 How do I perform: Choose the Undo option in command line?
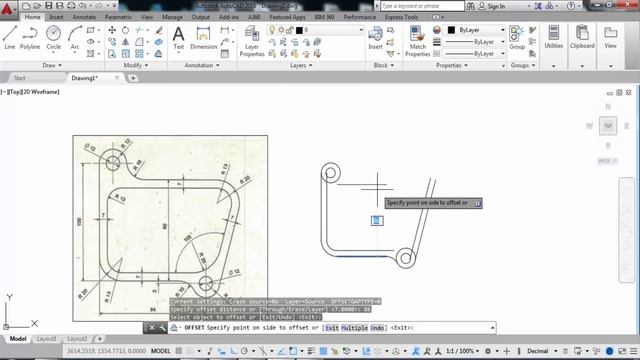point(377,328)
